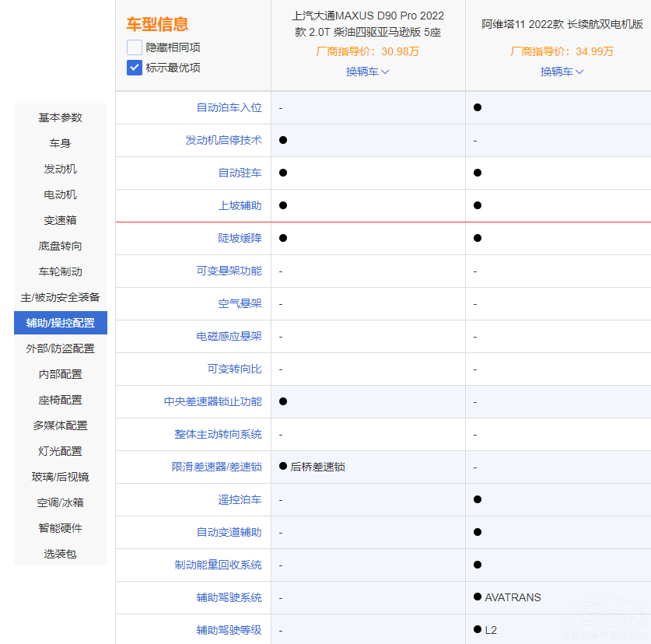The width and height of the screenshot is (651, 644).
Task: Navigate to 智能硬件 section
Action: click(x=61, y=528)
